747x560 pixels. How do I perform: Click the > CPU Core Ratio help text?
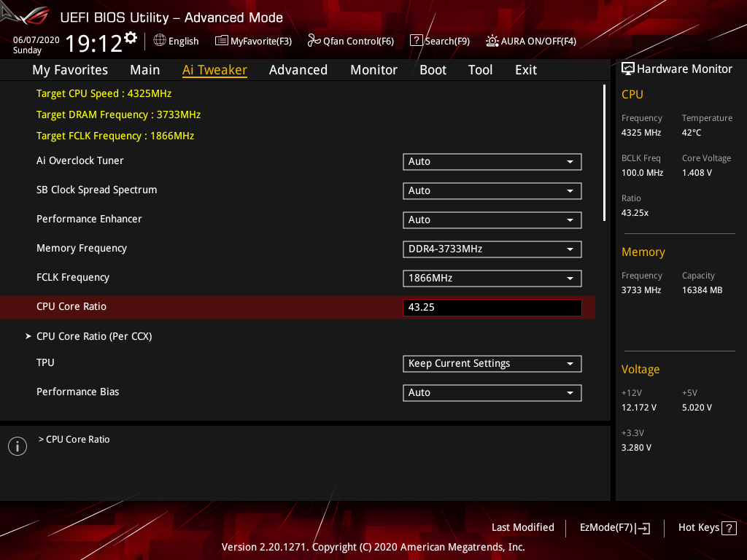[x=74, y=440]
